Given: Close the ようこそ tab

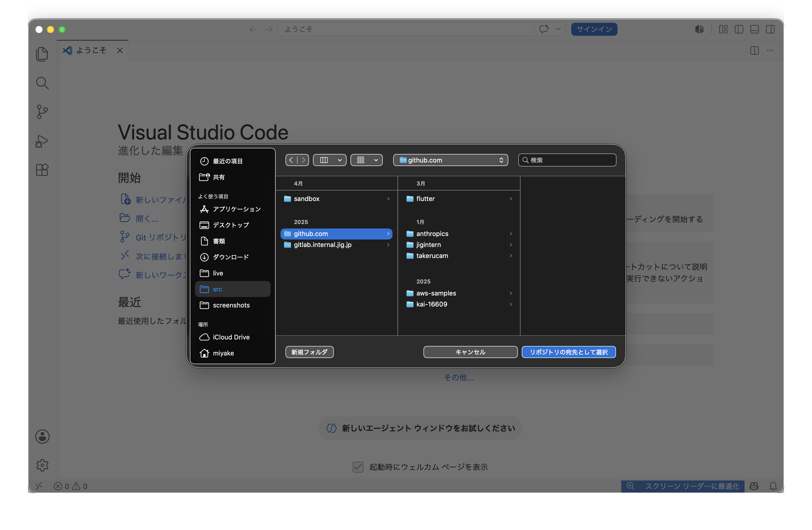Looking at the screenshot, I should (x=120, y=50).
